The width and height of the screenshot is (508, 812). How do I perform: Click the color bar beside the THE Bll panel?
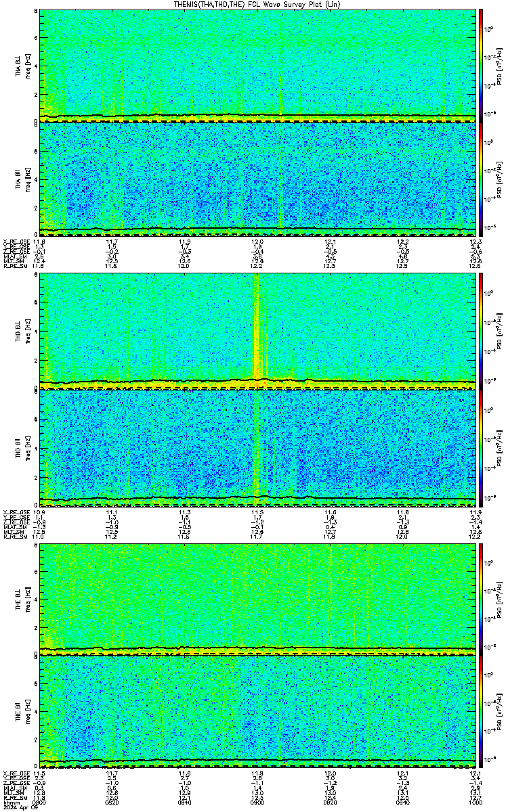click(x=481, y=711)
